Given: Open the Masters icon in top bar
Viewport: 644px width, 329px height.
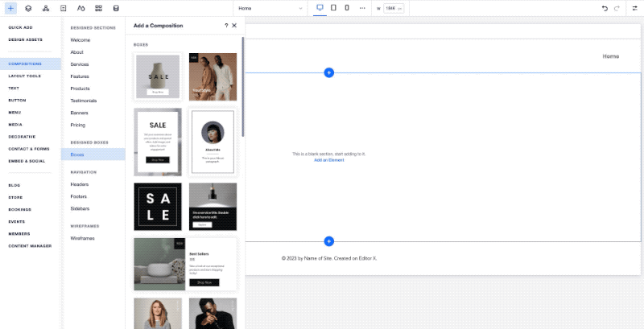Looking at the screenshot, I should point(46,8).
